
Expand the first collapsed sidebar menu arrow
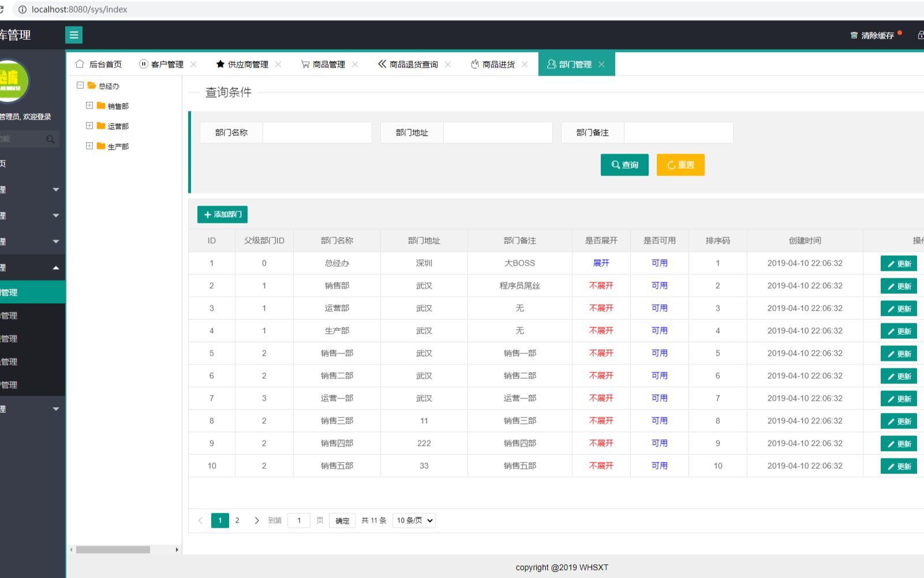click(56, 189)
